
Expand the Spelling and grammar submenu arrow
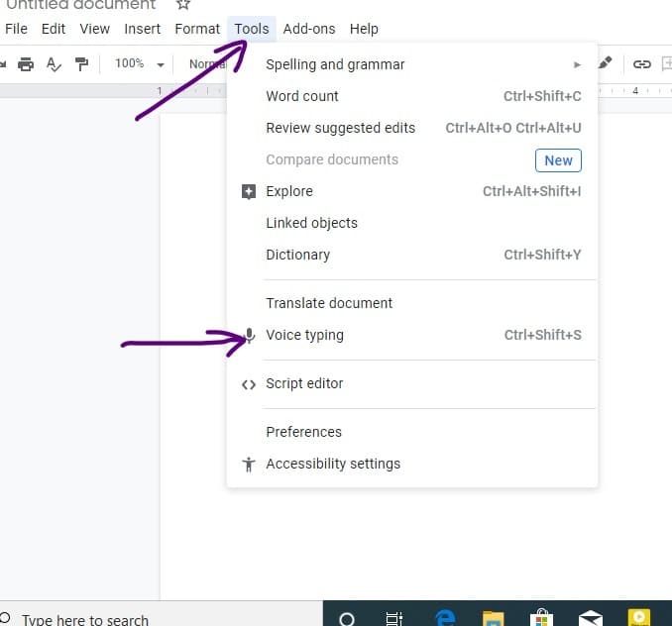click(x=577, y=65)
